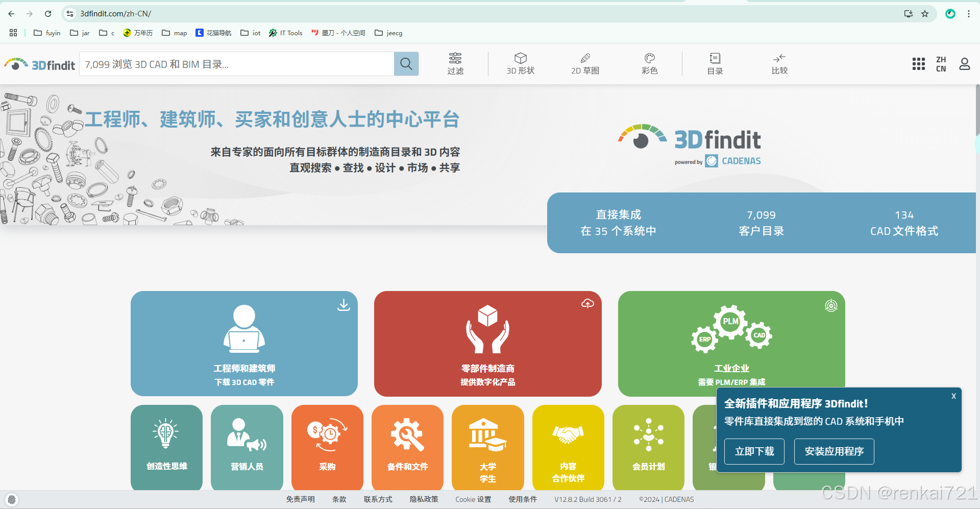Open the 会员计划 tile

[x=648, y=448]
